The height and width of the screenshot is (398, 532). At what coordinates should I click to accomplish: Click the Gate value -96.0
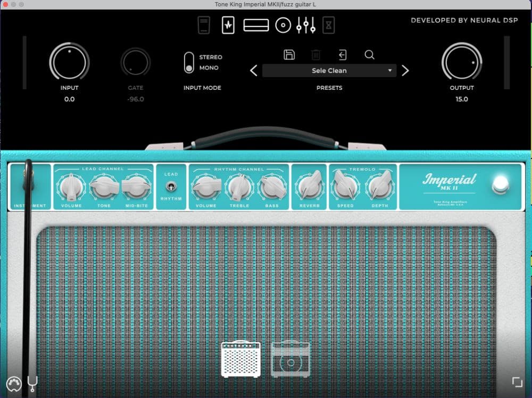135,99
